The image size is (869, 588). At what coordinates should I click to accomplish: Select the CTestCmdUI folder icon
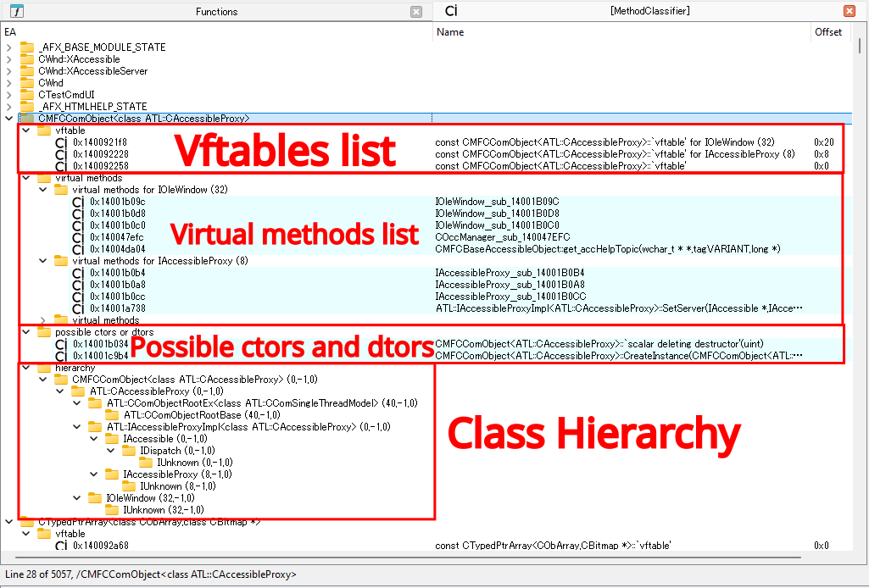point(26,95)
